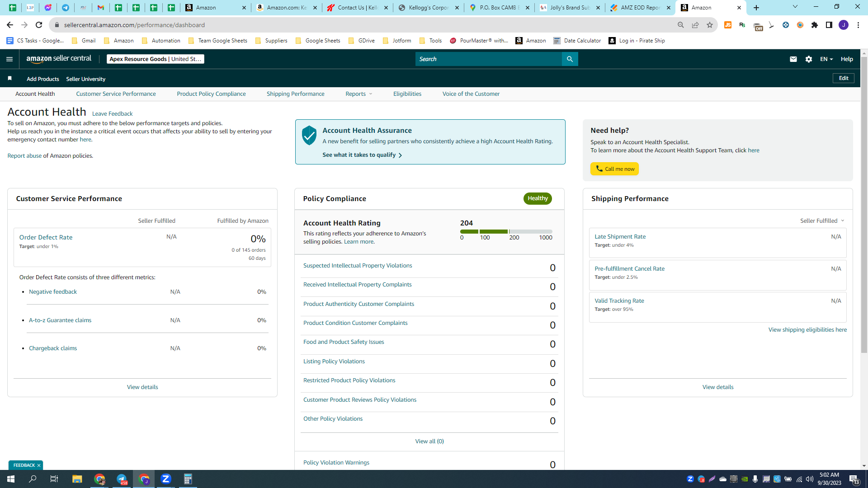Reload the page in Chrome

click(x=39, y=25)
